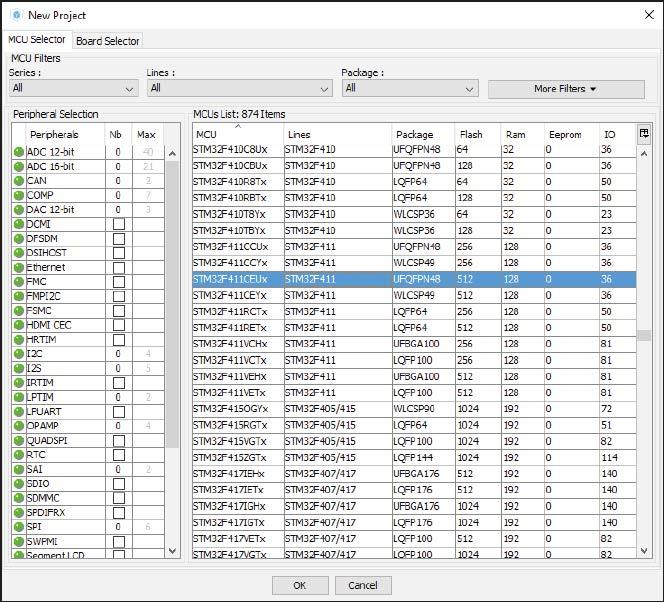Click the green status icon beside I2C
The width and height of the screenshot is (664, 602).
pos(19,354)
